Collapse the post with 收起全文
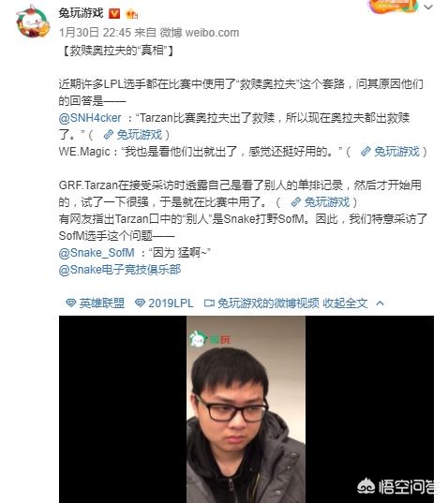 point(345,303)
